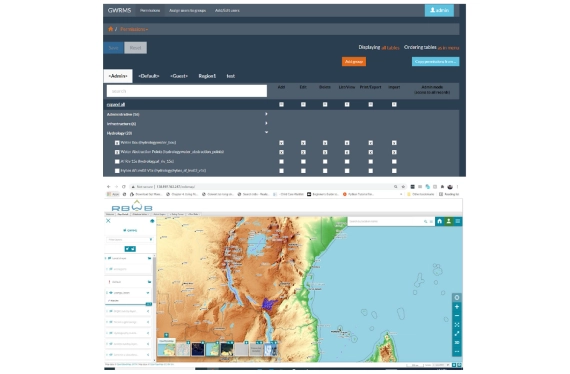The height and width of the screenshot is (374, 570).
Task: Open Assign users to groups menu item
Action: coord(187,11)
